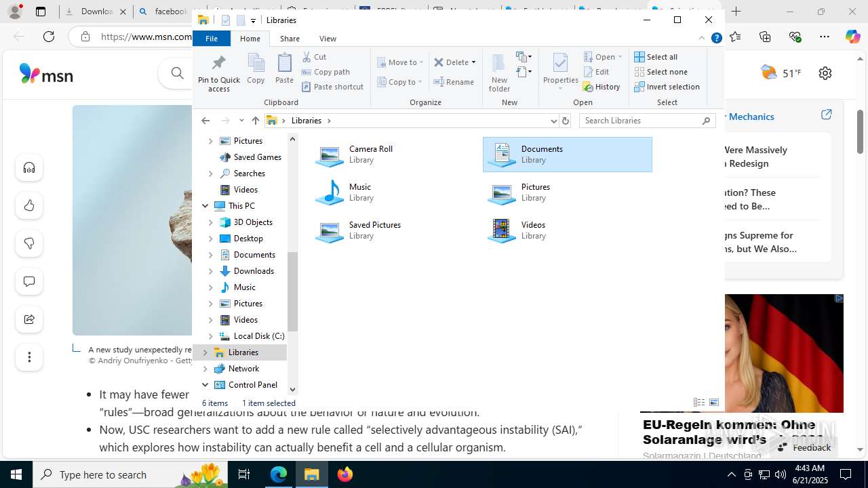Image resolution: width=868 pixels, height=488 pixels.
Task: Switch to details view layout
Action: pos(699,403)
